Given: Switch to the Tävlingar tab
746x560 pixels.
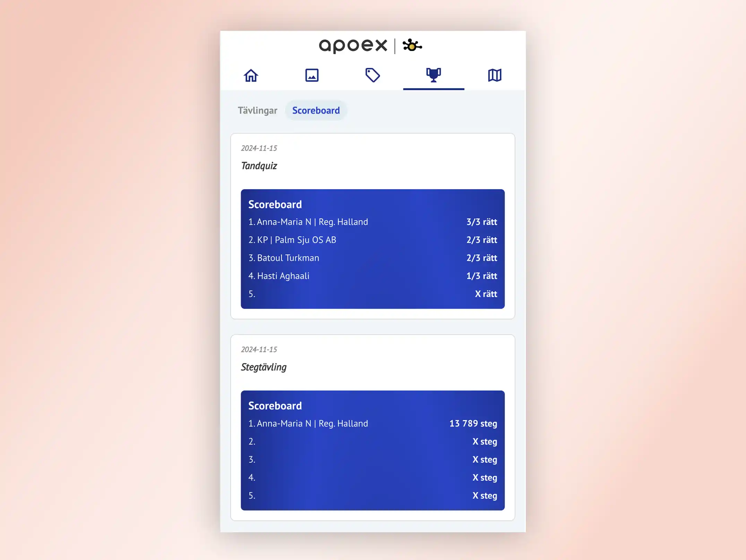Looking at the screenshot, I should coord(258,110).
